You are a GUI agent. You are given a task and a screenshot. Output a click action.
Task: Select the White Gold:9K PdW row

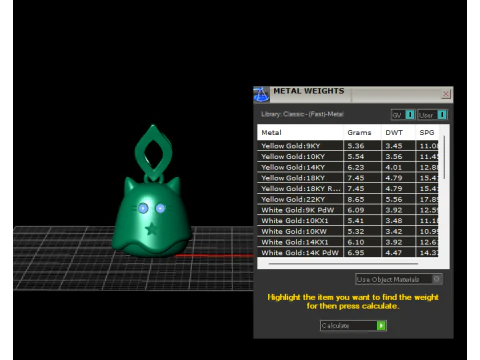click(x=348, y=210)
